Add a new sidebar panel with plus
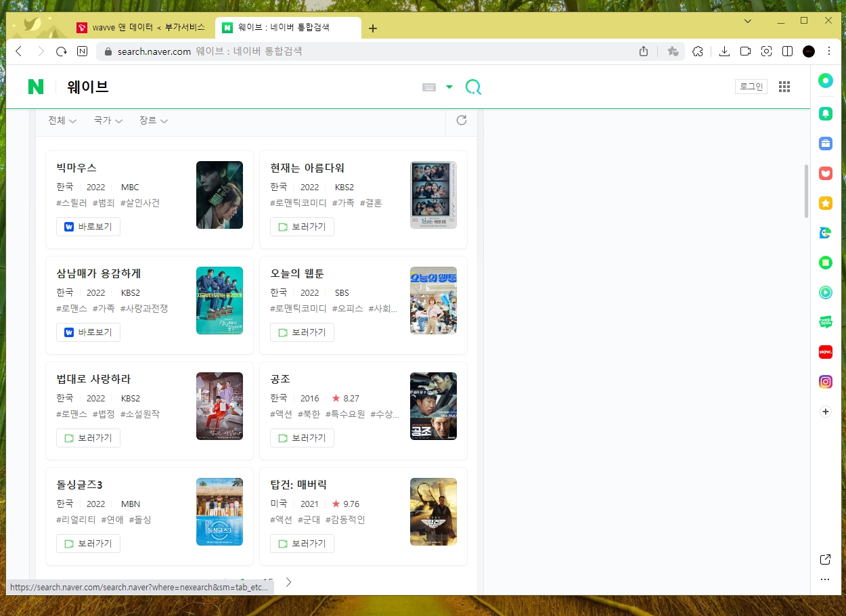The width and height of the screenshot is (846, 616). click(825, 412)
